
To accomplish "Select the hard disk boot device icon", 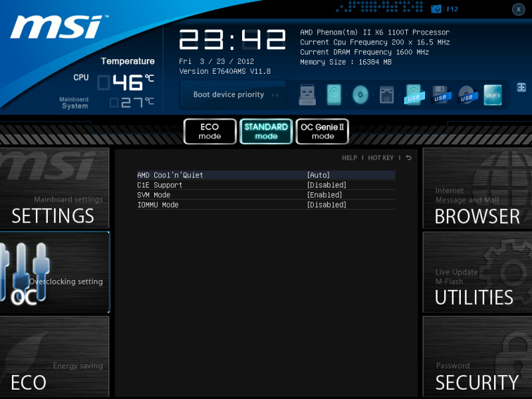I will tap(334, 95).
